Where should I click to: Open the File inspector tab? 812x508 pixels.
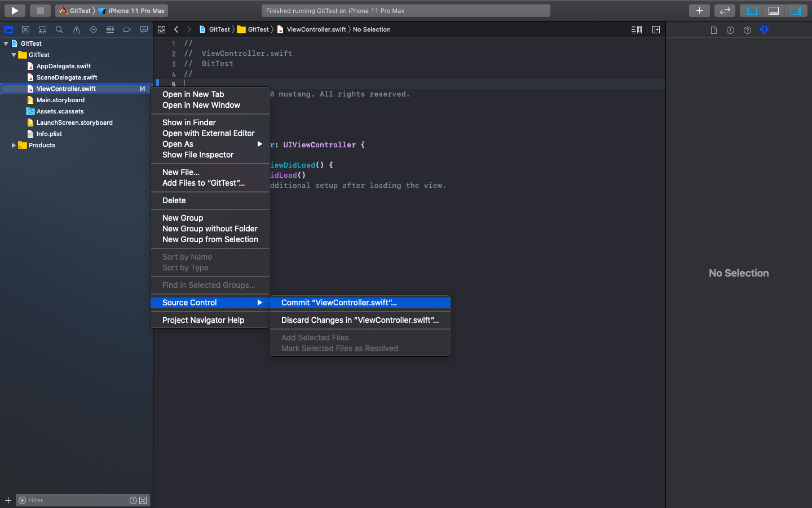coord(714,30)
